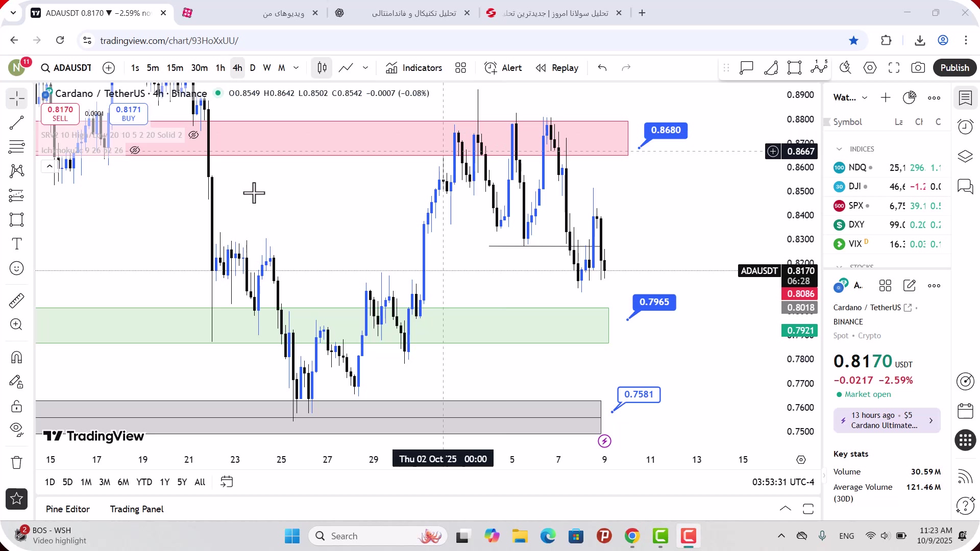Open the Fibonacci retracement tools
This screenshot has height=551, width=980.
click(17, 147)
